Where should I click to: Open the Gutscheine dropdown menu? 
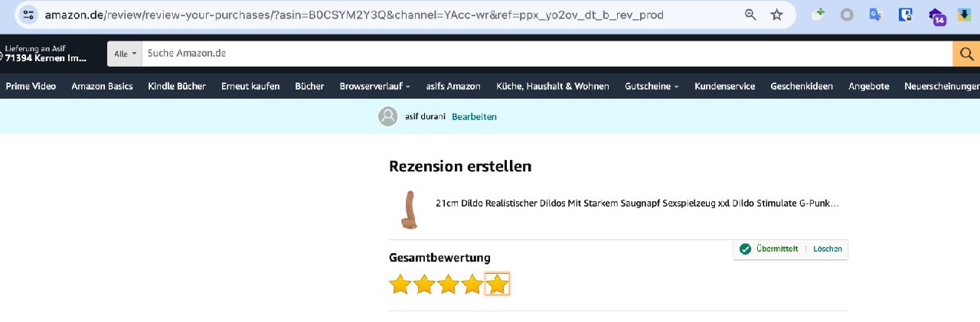coord(652,86)
